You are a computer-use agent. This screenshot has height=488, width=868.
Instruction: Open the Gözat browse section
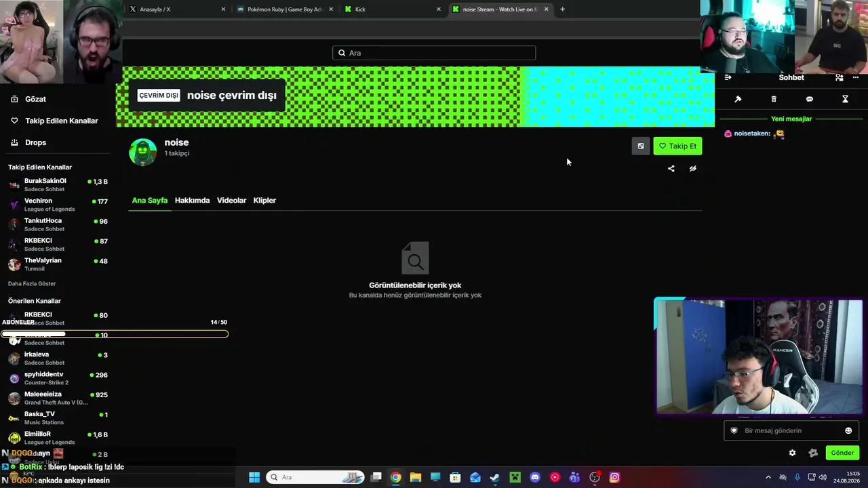[x=28, y=99]
